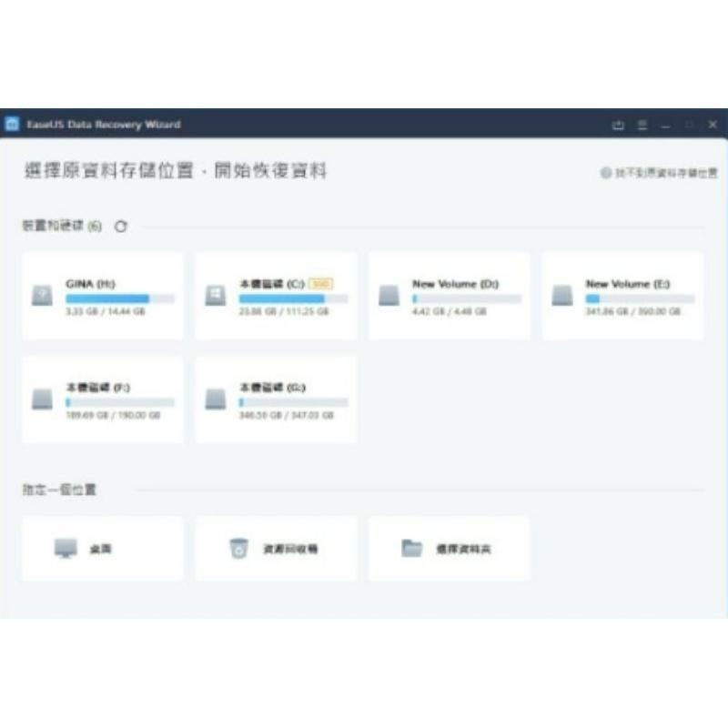Click the drive icon on 本機磁碟 (C:)
Viewport: 728px width, 728px height.
coord(217,293)
